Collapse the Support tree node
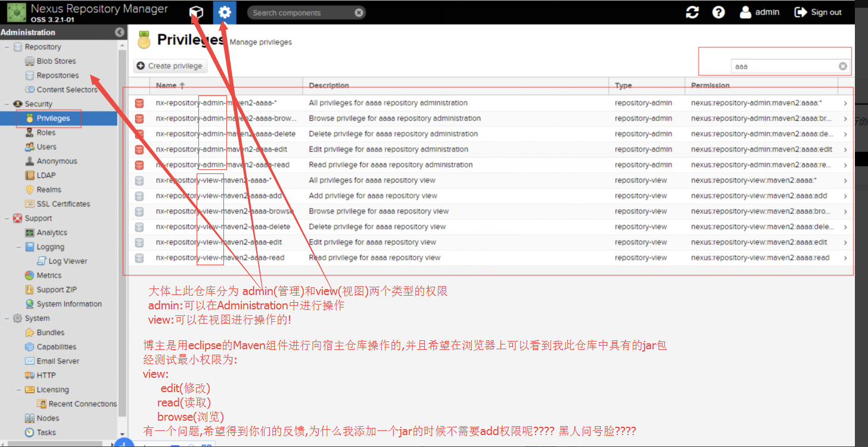 pyautogui.click(x=7, y=218)
